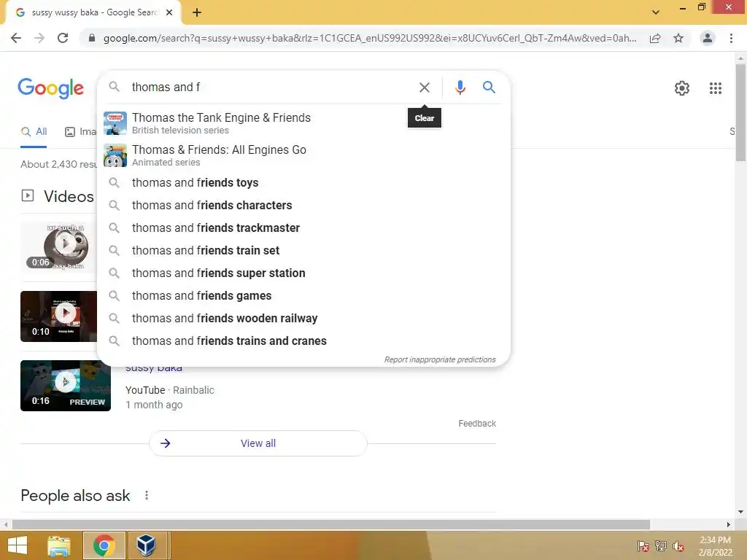Choose suggestion thomas and friends train set
This screenshot has width=747, height=560.
[303, 251]
